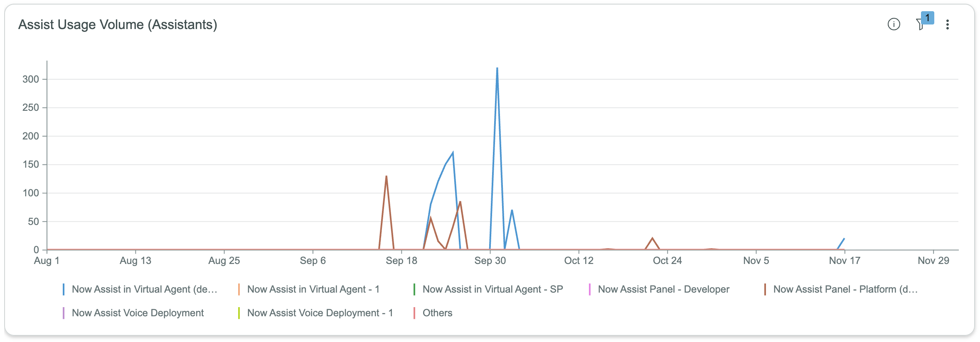
Task: Toggle the Now Assist Voice Deployment series (no suffix)
Action: point(133,313)
